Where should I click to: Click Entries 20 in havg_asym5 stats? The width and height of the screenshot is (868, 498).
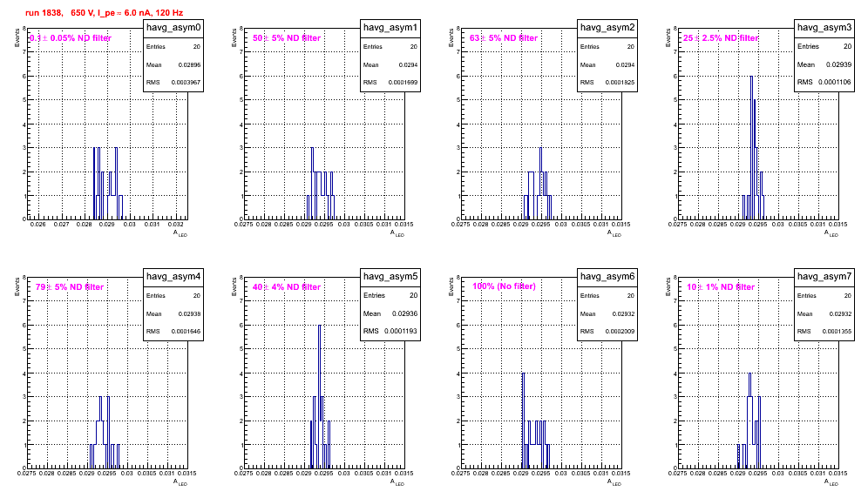pyautogui.click(x=390, y=295)
